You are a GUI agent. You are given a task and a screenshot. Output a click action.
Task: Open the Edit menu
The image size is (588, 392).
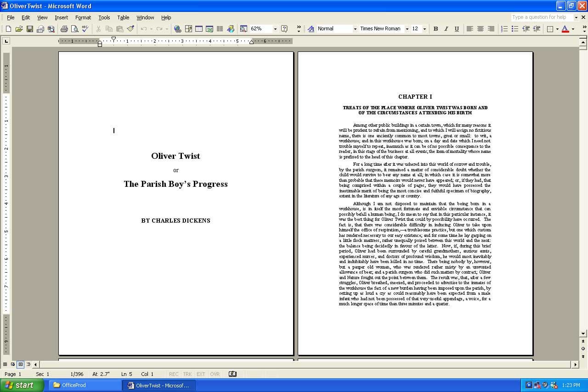pos(26,17)
